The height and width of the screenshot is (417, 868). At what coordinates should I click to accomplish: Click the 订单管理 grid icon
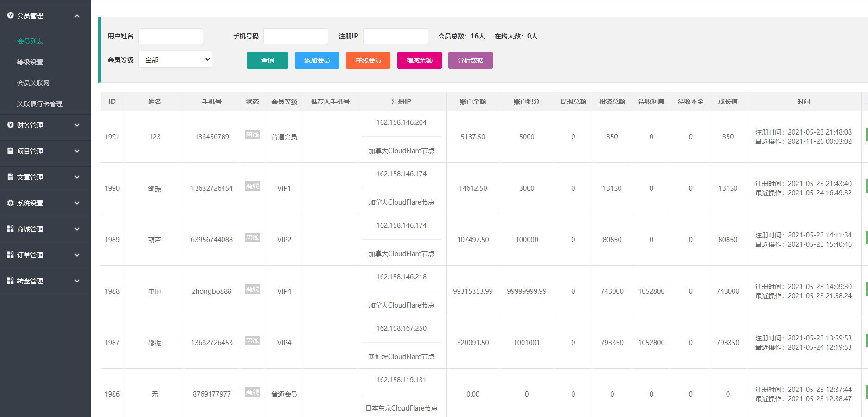10,255
